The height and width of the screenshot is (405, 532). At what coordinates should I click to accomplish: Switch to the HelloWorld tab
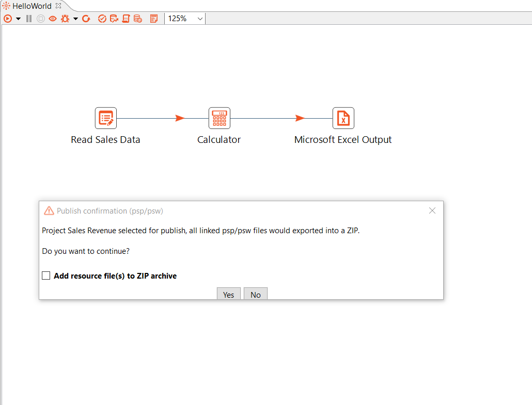pyautogui.click(x=32, y=6)
